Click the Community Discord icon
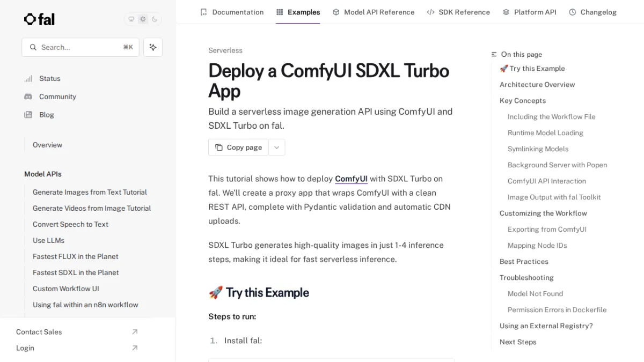Screen dimensions: 644x362 [x=28, y=97]
